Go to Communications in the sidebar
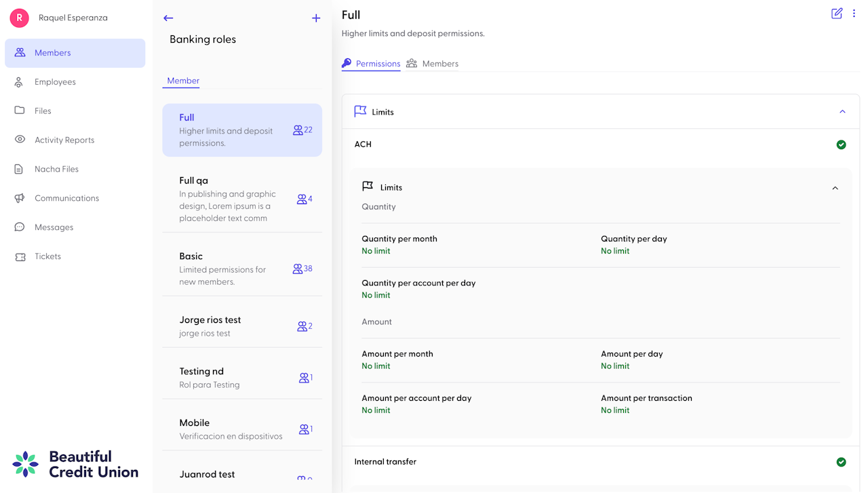Viewport: 868px width, 493px height. click(66, 198)
